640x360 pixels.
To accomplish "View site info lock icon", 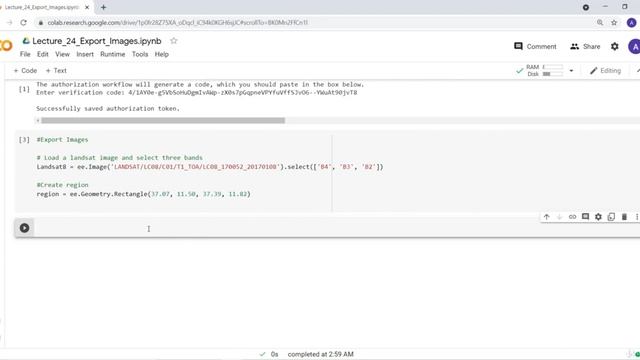I will (40, 23).
